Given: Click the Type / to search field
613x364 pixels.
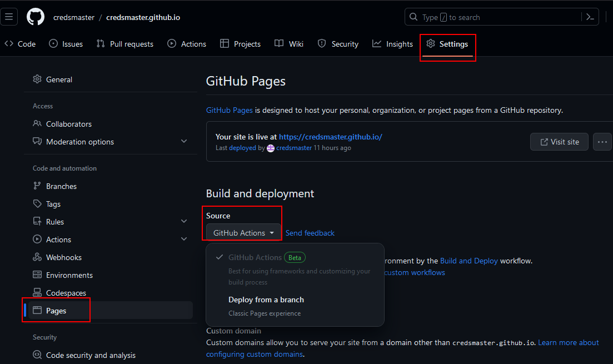Looking at the screenshot, I should pyautogui.click(x=502, y=17).
